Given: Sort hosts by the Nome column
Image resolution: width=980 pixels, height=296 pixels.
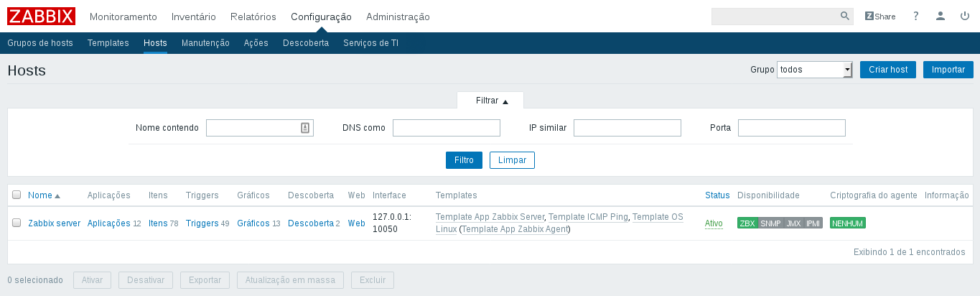Looking at the screenshot, I should pyautogui.click(x=40, y=195).
